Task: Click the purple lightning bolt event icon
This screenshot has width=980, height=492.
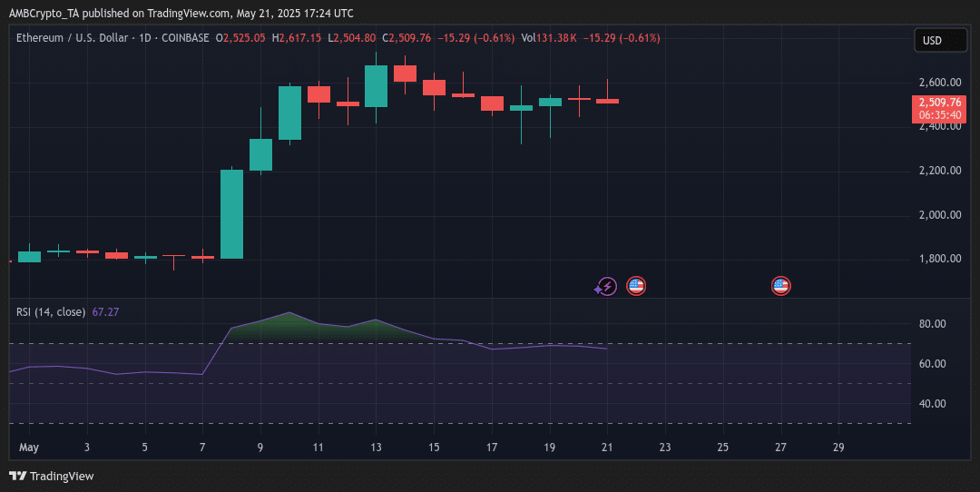Action: coord(607,287)
